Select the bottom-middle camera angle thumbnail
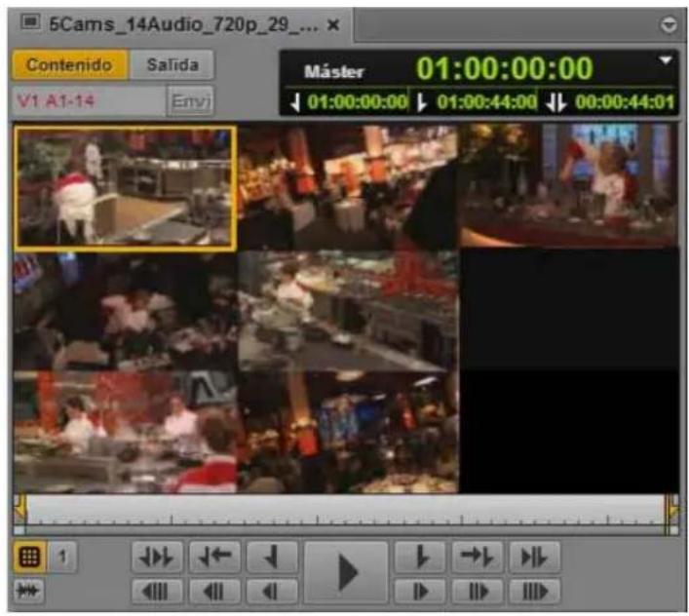This screenshot has height=616, width=689. pyautogui.click(x=349, y=433)
